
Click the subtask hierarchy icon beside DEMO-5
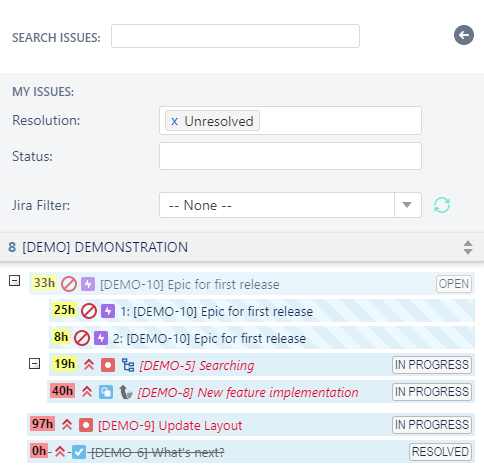click(x=128, y=365)
